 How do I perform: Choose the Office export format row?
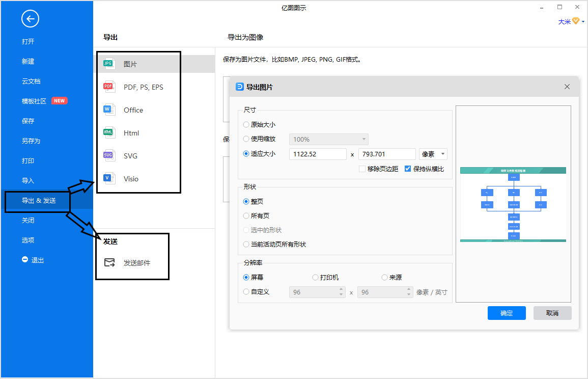coord(154,110)
